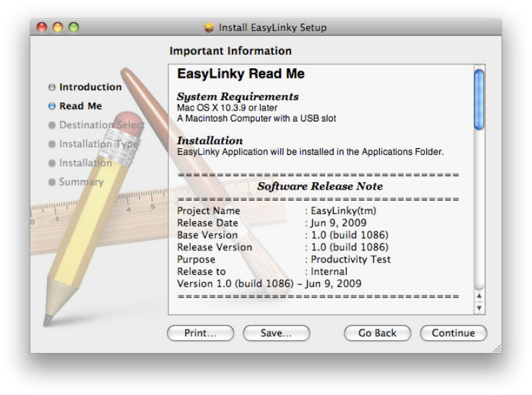
Task: Click the 'Macintosh Computer with a USB slot' line
Action: click(256, 119)
